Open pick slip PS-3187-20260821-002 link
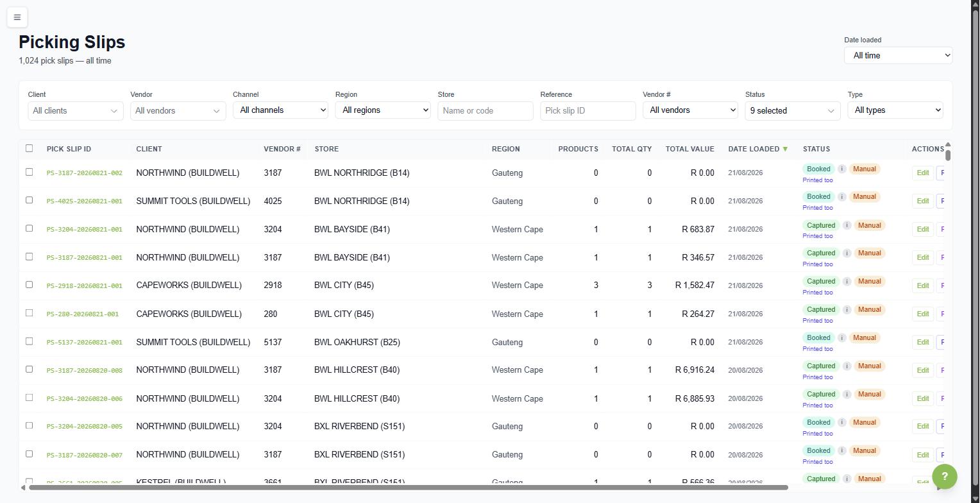This screenshot has height=503, width=980. pyautogui.click(x=85, y=173)
